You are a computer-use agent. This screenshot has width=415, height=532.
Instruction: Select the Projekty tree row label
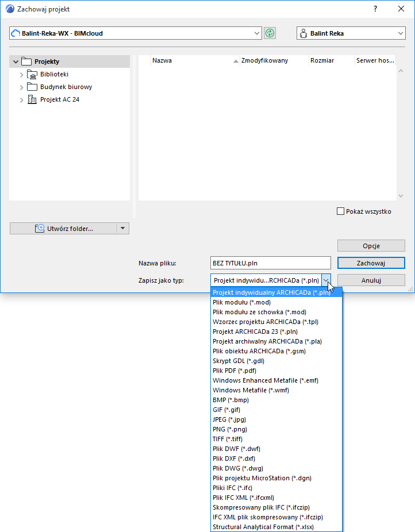(47, 61)
